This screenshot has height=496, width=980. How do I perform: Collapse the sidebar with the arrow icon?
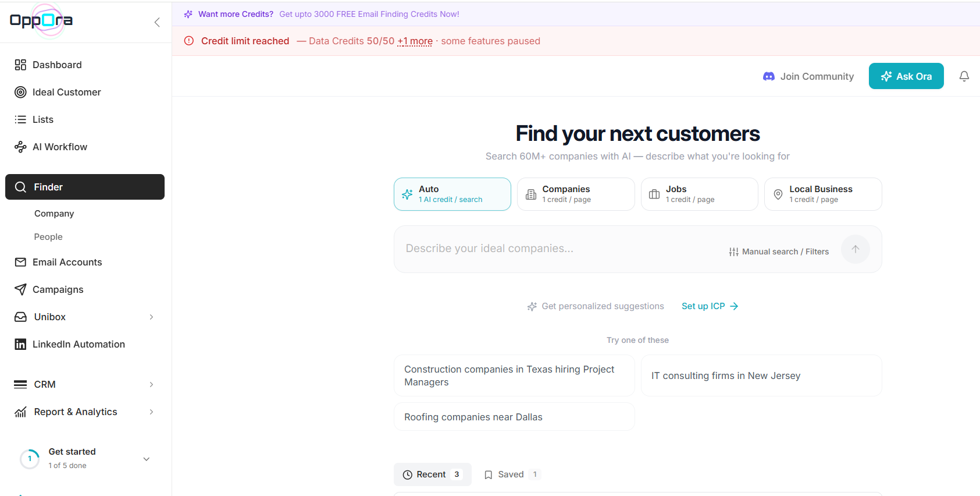(x=157, y=22)
